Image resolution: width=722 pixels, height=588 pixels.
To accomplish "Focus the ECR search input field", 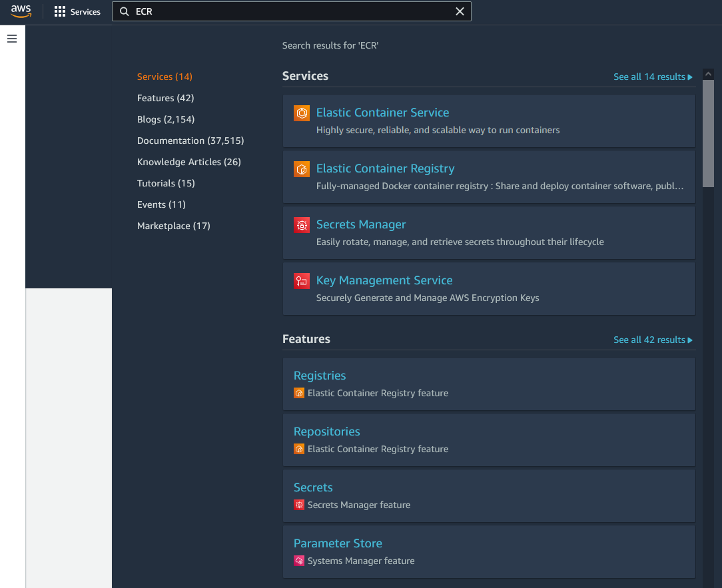I will [x=292, y=11].
